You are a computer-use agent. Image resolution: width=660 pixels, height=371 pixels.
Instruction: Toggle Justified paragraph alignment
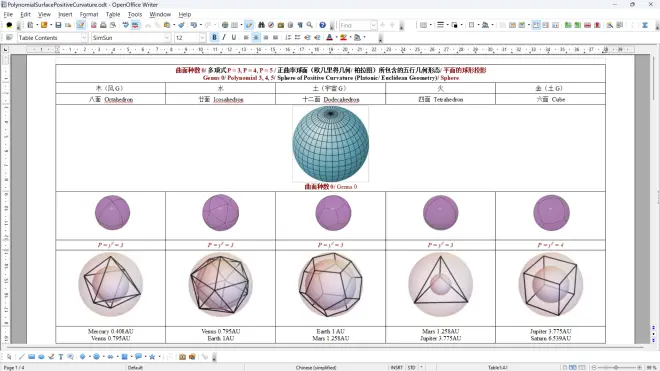275,37
